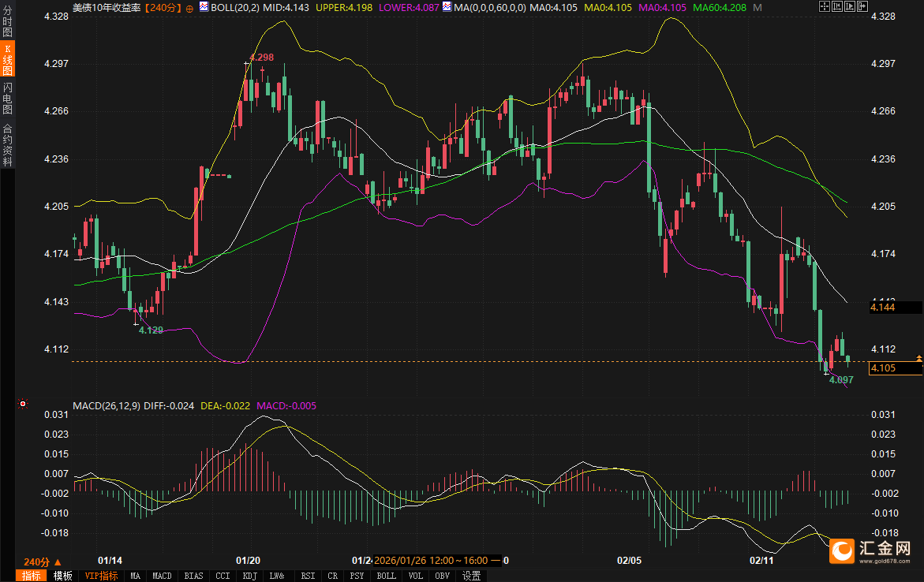Open the 240分 period menu in chart title

point(164,7)
